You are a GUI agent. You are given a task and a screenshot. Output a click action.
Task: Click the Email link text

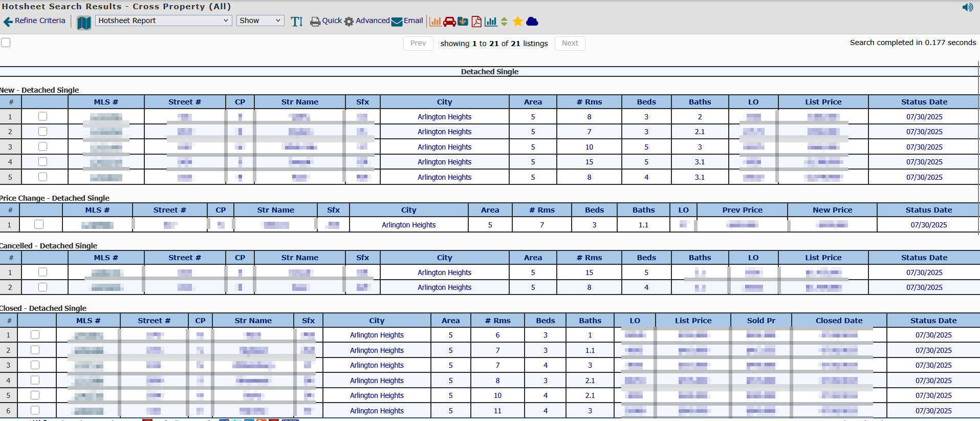click(413, 20)
